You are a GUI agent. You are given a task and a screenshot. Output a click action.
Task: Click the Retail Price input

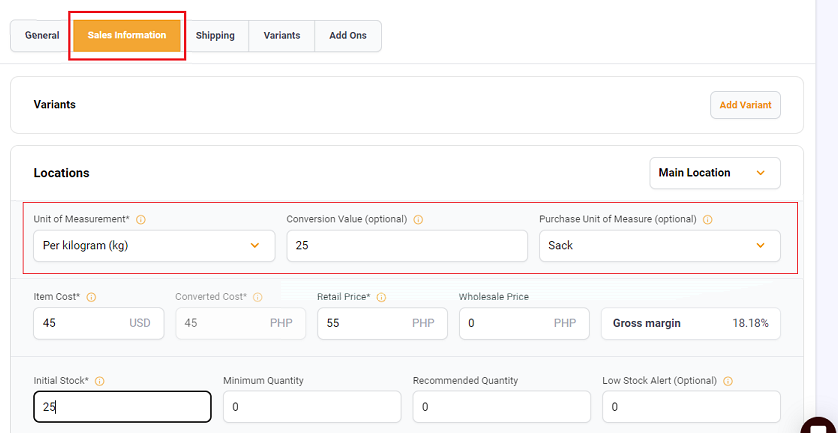383,323
